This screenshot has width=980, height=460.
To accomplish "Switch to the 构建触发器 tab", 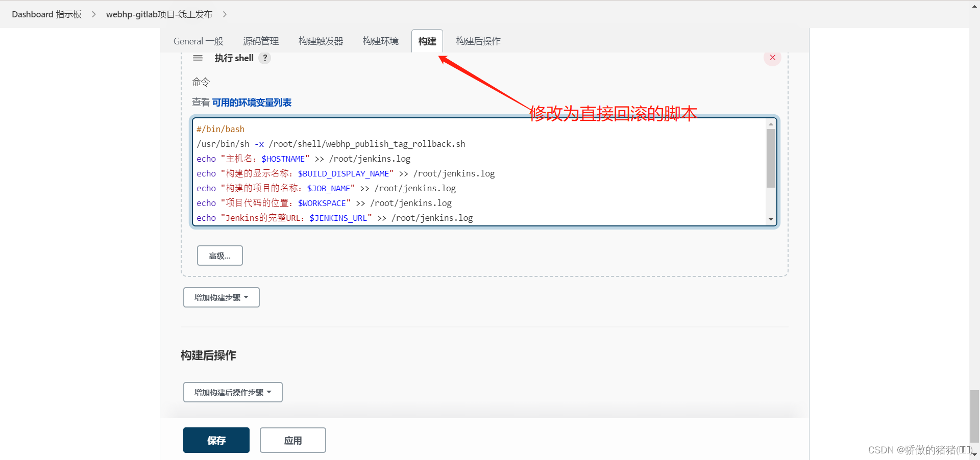I will click(x=321, y=41).
